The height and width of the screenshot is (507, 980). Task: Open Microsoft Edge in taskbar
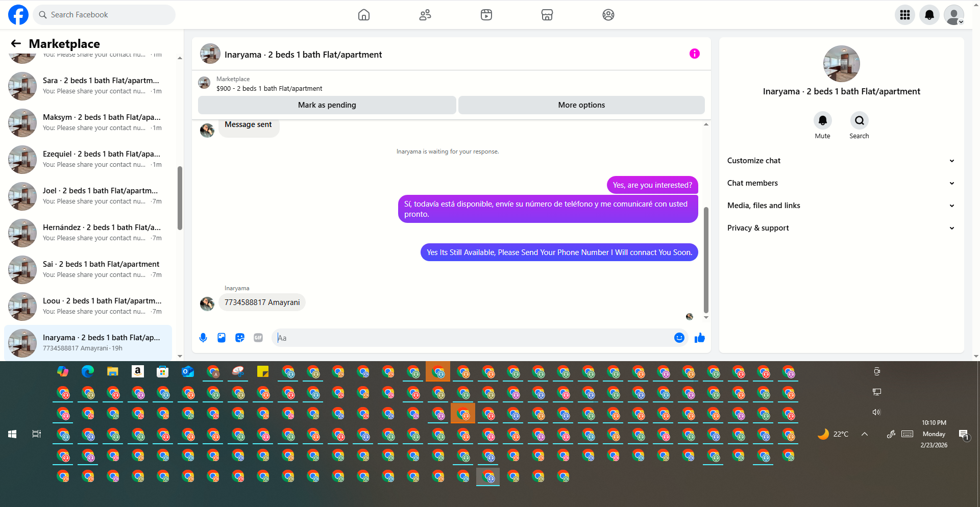coord(88,372)
